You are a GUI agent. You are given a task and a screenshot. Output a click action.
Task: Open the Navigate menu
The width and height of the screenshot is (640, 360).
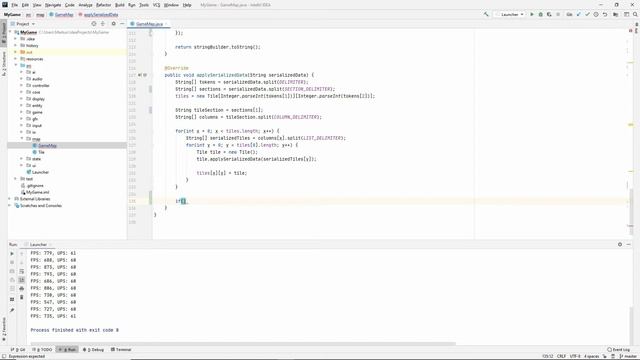[53, 5]
